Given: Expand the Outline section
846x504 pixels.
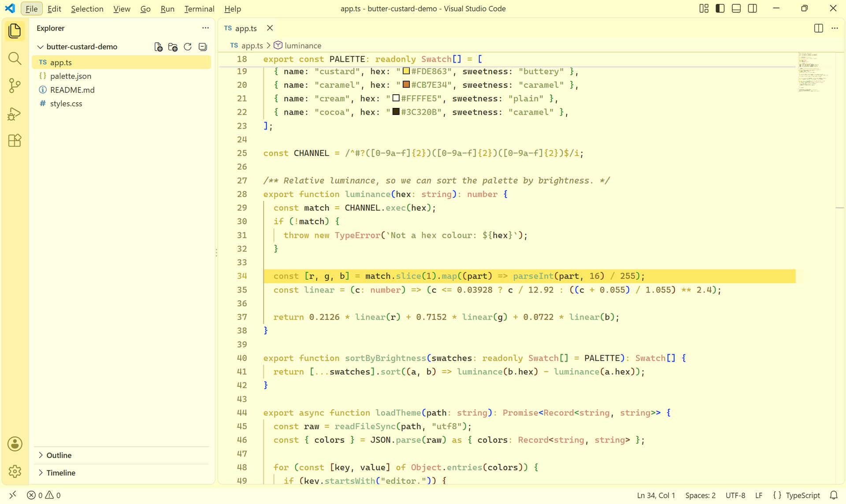Looking at the screenshot, I should point(121,455).
